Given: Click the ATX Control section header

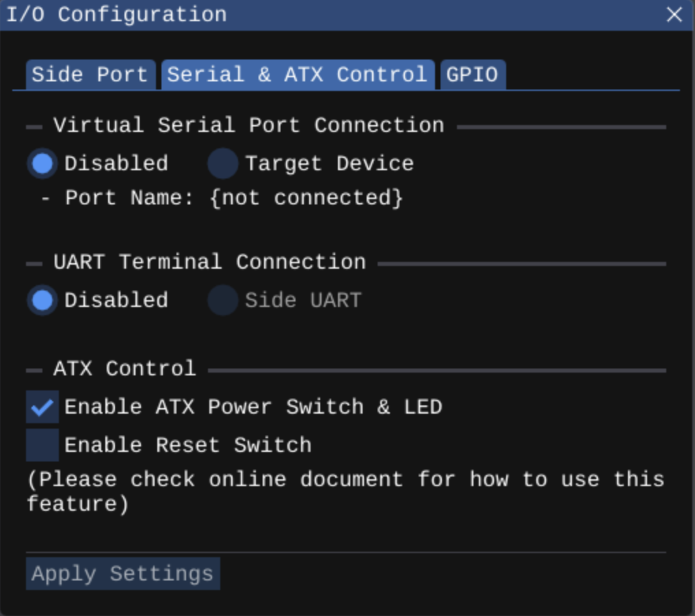Looking at the screenshot, I should [x=124, y=369].
